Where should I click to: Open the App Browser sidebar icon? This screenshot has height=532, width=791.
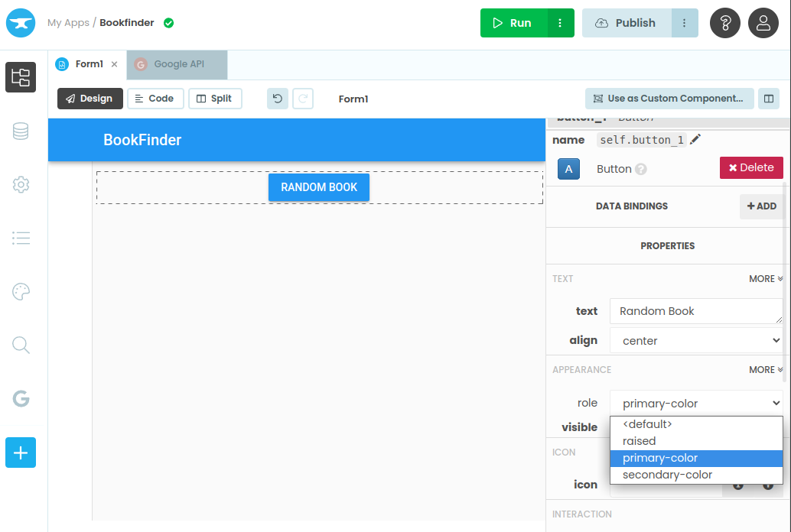pos(21,77)
